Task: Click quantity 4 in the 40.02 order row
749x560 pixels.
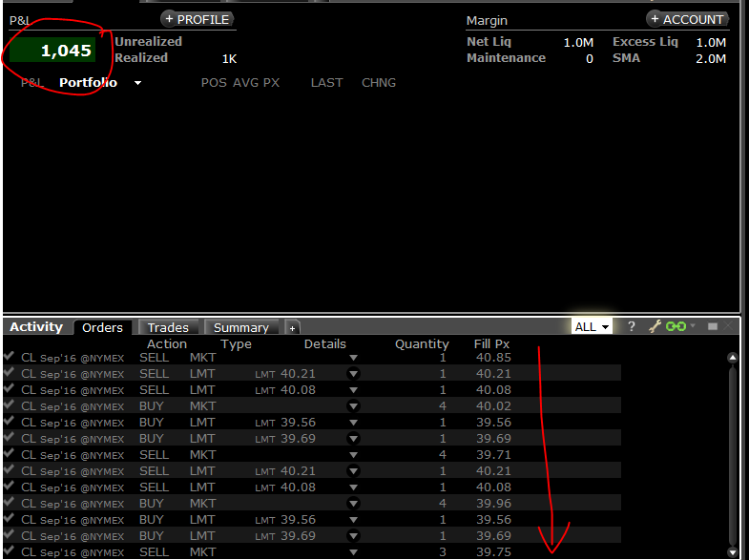Action: (x=443, y=405)
